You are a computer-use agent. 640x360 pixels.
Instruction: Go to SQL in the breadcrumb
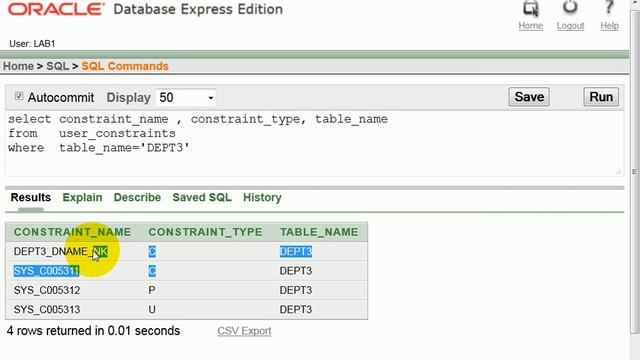click(x=57, y=66)
